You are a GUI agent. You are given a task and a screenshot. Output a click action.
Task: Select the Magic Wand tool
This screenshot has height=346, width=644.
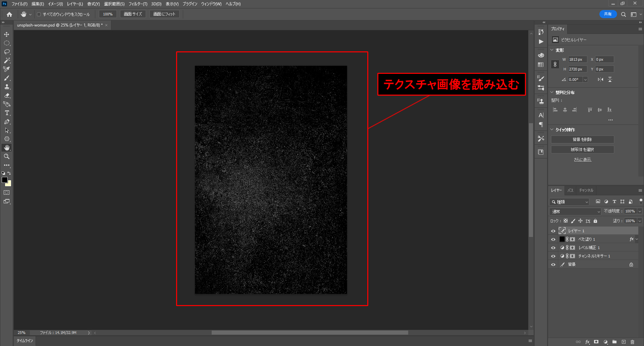click(7, 61)
